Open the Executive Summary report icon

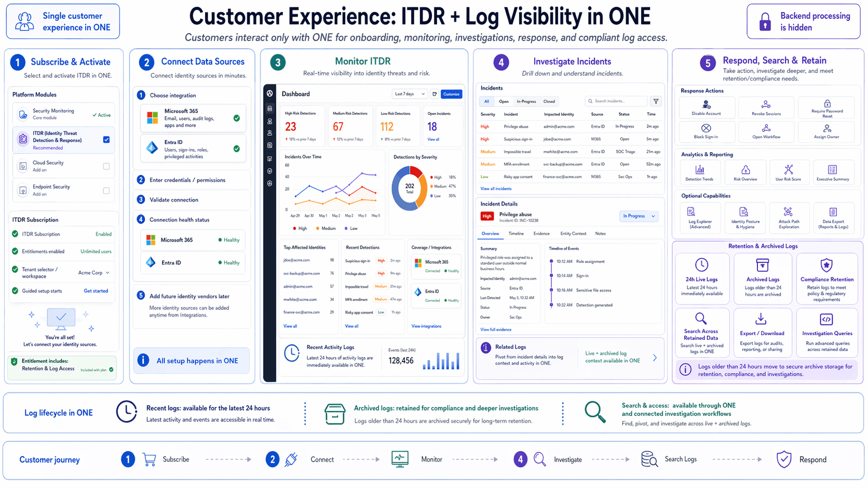(832, 169)
